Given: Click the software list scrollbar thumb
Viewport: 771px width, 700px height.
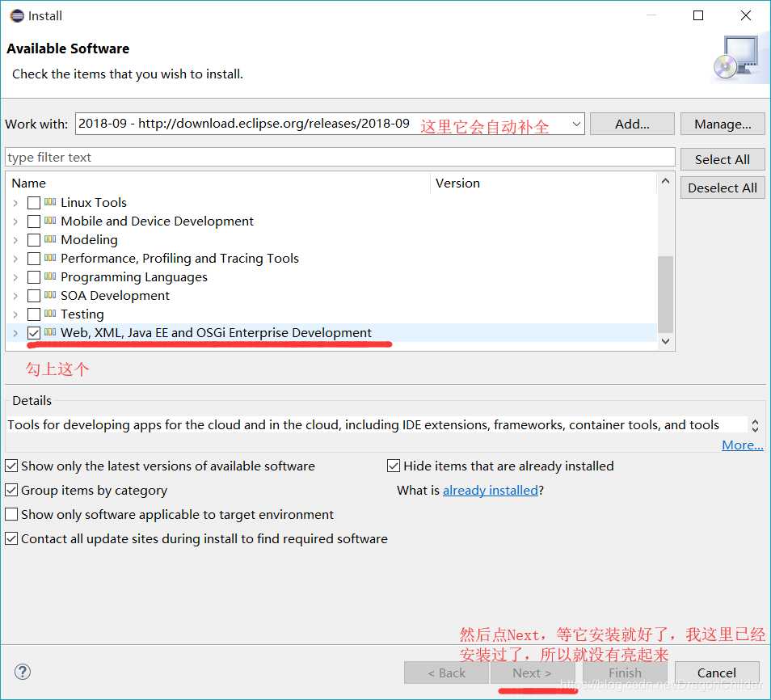Looking at the screenshot, I should click(x=665, y=294).
